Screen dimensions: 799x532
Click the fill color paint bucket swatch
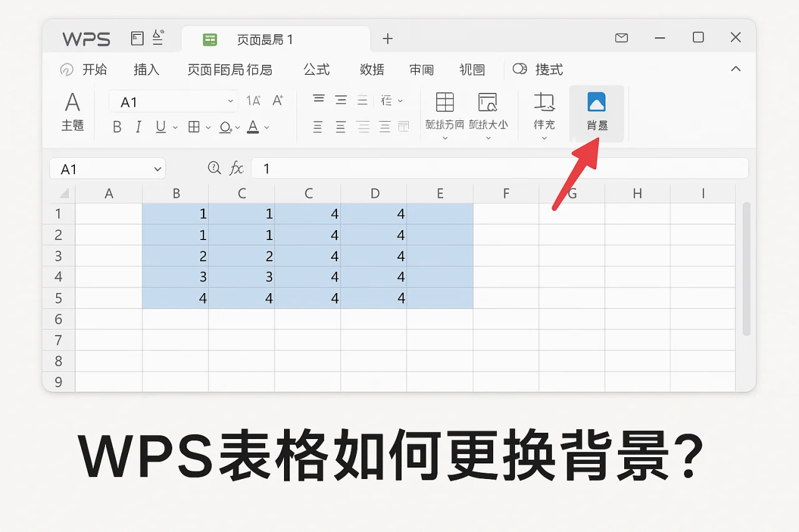tap(225, 127)
